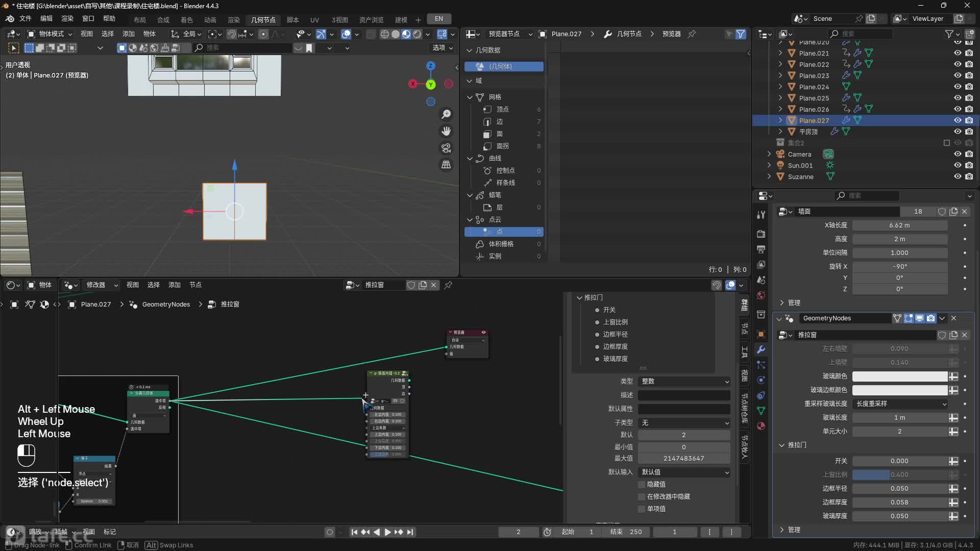Click the zoom magnifier icon in the viewport
This screenshot has height=551, width=980.
(446, 114)
